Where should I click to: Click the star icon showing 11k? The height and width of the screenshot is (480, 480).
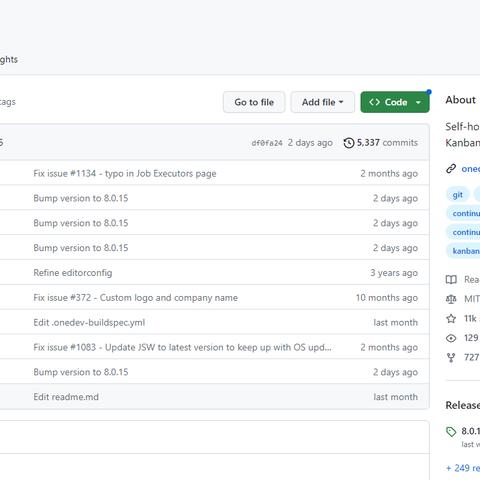tap(451, 319)
